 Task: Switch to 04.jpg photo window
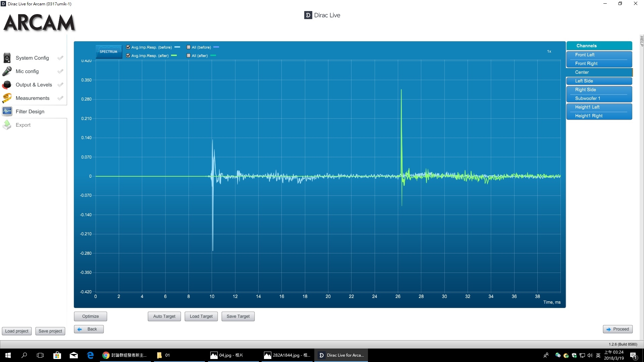pos(233,355)
